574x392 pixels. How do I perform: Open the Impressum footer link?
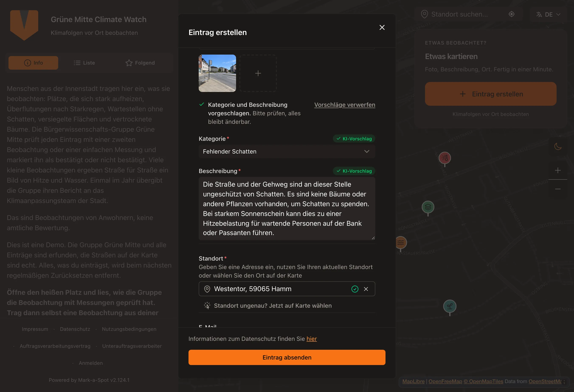pos(35,329)
